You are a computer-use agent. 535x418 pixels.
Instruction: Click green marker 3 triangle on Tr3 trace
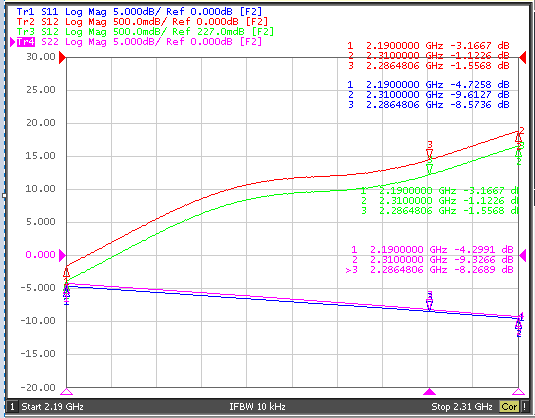[430, 168]
